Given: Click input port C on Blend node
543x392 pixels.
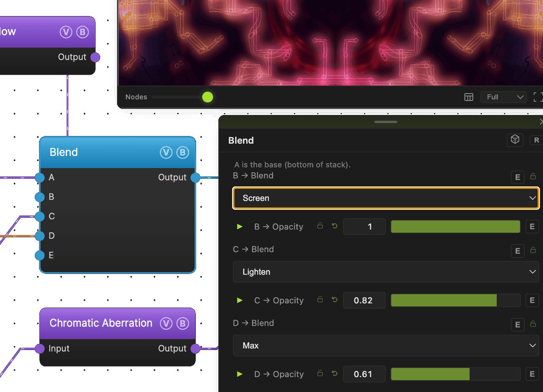Looking at the screenshot, I should tap(40, 216).
